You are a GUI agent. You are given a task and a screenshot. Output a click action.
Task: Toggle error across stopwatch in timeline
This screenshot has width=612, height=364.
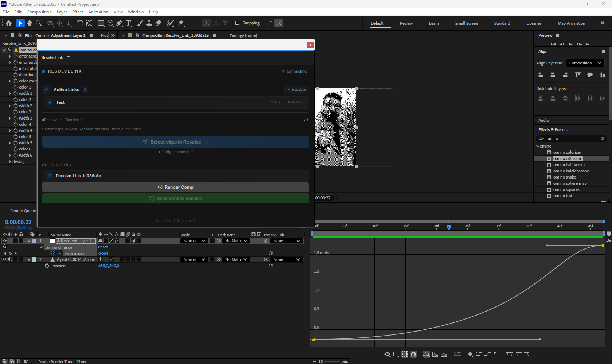(x=53, y=253)
